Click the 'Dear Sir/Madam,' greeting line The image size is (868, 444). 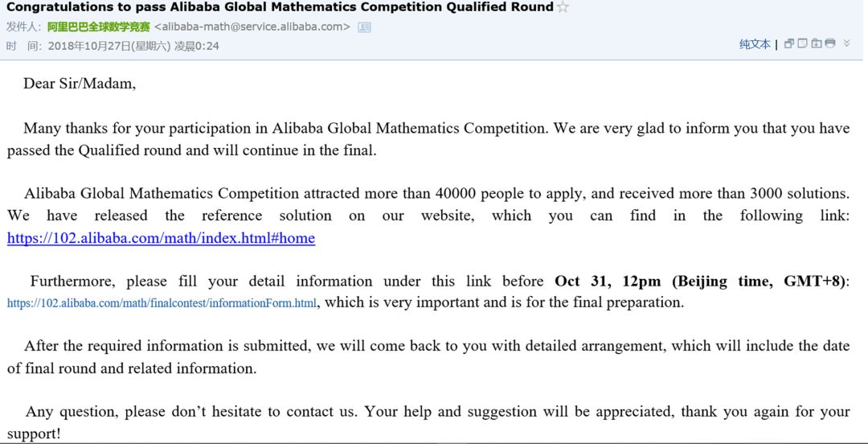[80, 84]
